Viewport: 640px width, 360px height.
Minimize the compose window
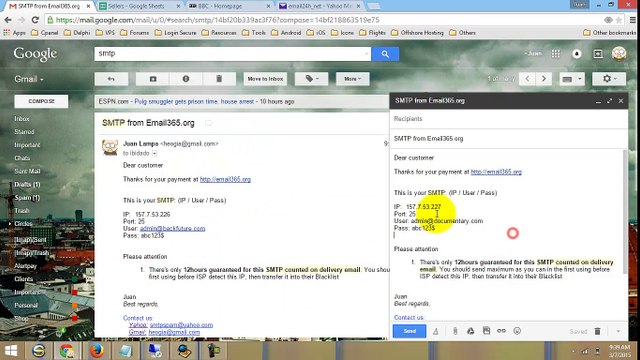598,101
